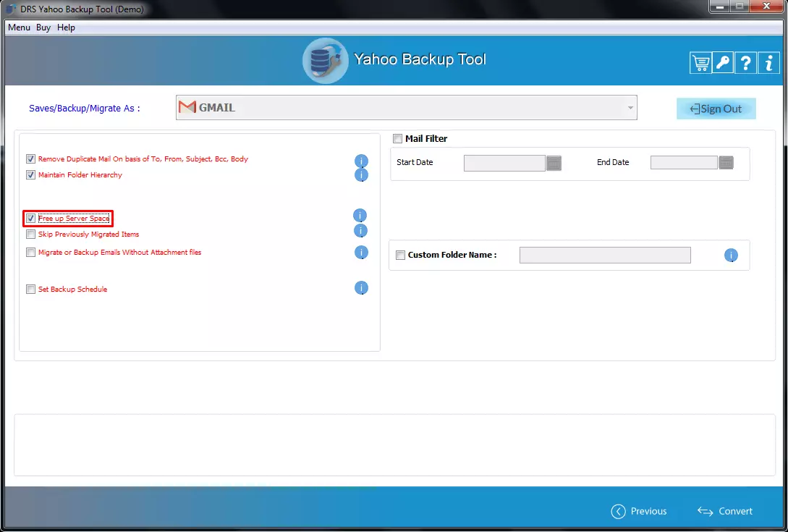Open the Start Date calendar picker

pyautogui.click(x=554, y=163)
